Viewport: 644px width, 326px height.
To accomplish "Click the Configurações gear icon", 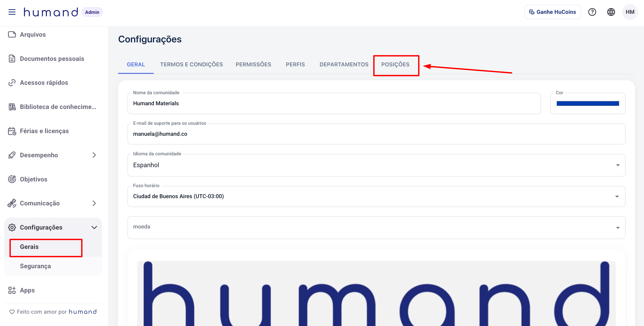I will click(12, 227).
